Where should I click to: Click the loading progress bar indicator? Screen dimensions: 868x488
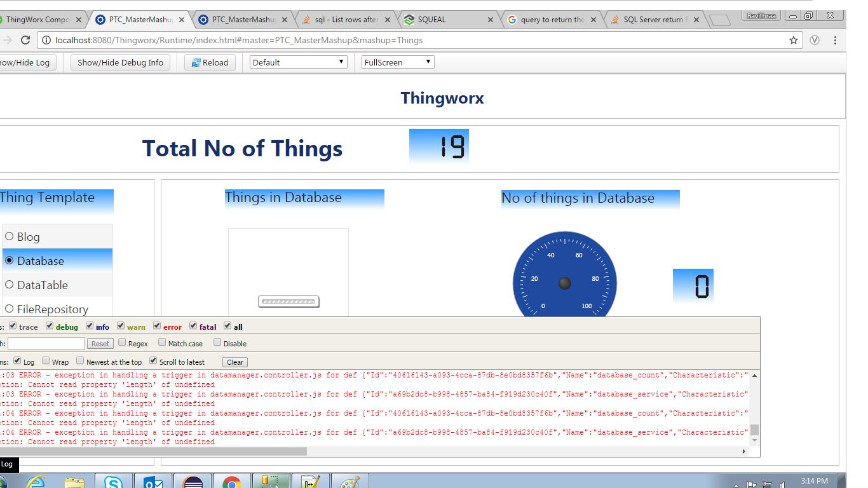288,302
